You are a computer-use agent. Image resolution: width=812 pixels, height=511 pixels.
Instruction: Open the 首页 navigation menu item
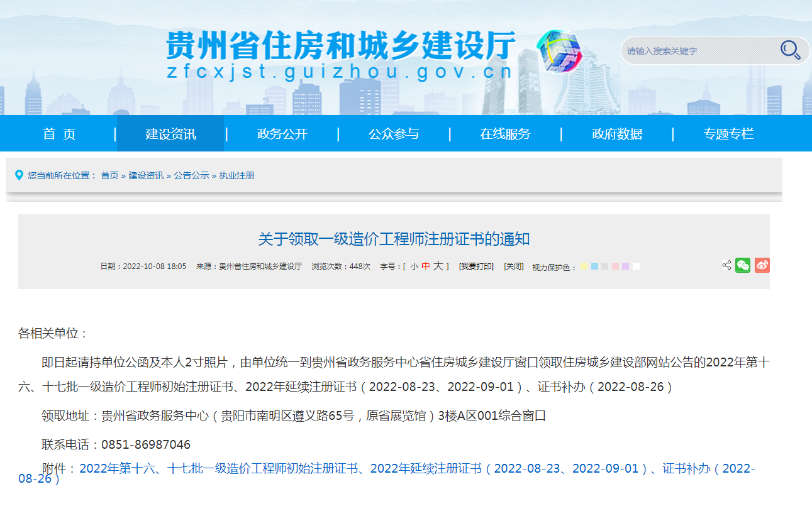pyautogui.click(x=59, y=134)
